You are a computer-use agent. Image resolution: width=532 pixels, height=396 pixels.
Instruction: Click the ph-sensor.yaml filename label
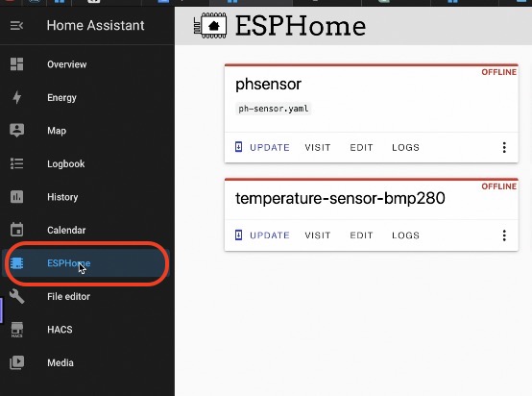point(274,109)
